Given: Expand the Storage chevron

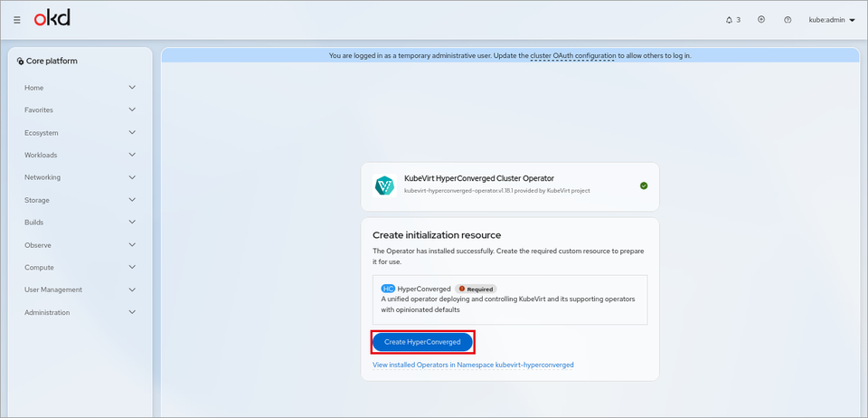Looking at the screenshot, I should 132,199.
